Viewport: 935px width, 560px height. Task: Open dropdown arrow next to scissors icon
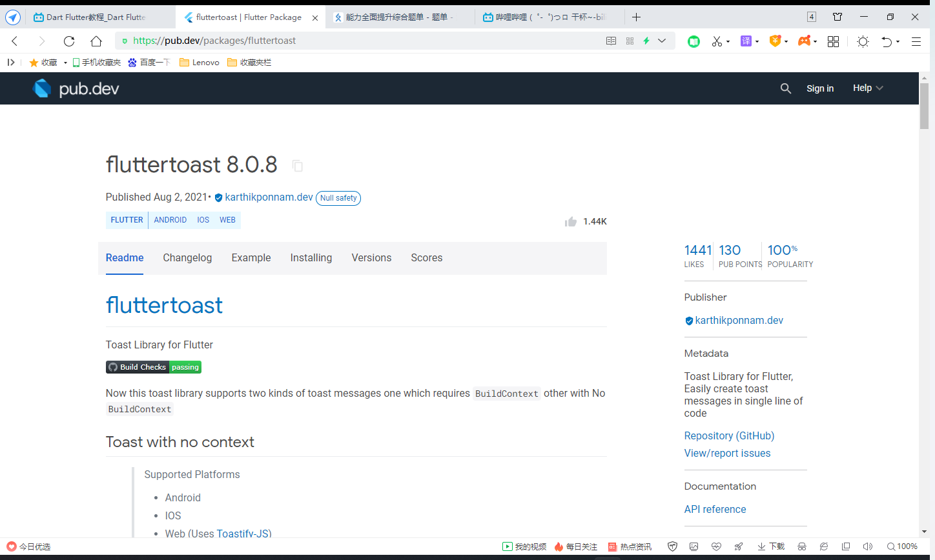click(728, 42)
